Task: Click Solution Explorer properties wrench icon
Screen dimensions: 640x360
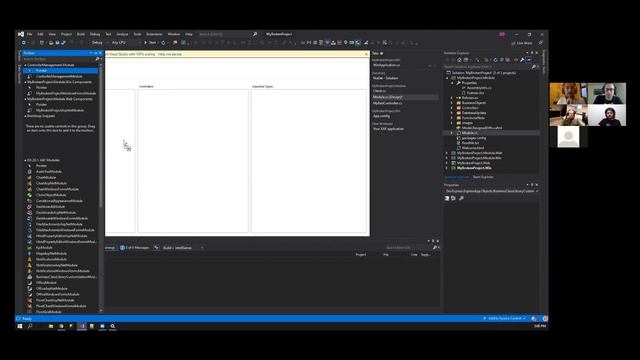Action: pyautogui.click(x=522, y=60)
